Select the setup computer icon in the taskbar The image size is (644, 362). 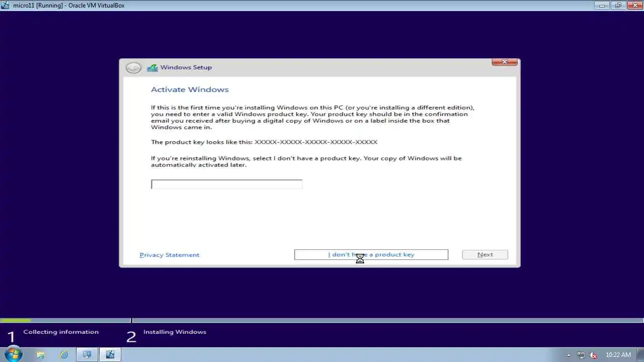pos(87,354)
